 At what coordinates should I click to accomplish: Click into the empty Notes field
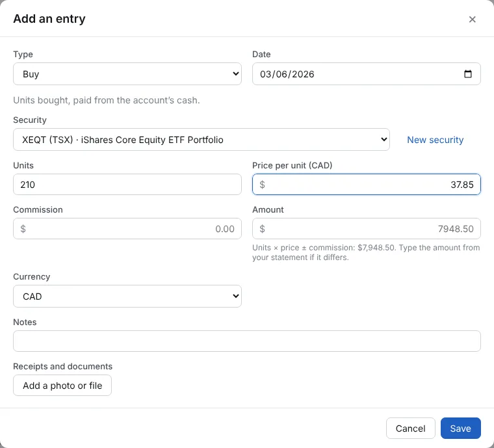[x=247, y=341]
